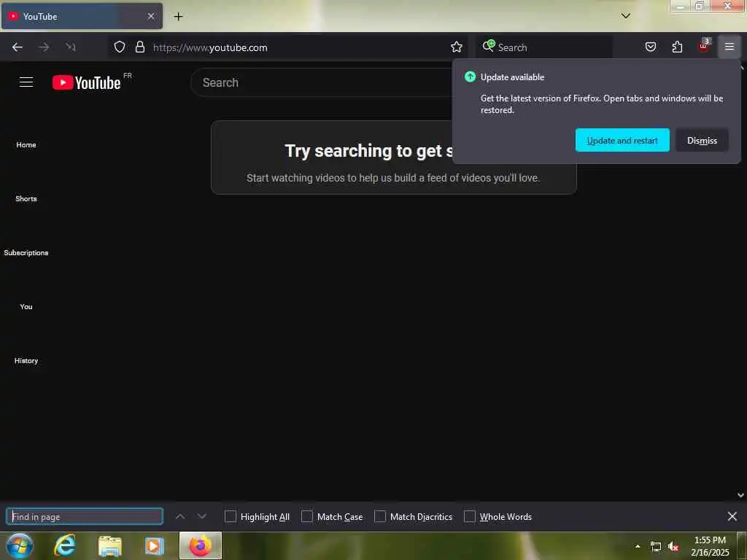Open You section in sidebar
Screen dimensions: 747x560
26,307
